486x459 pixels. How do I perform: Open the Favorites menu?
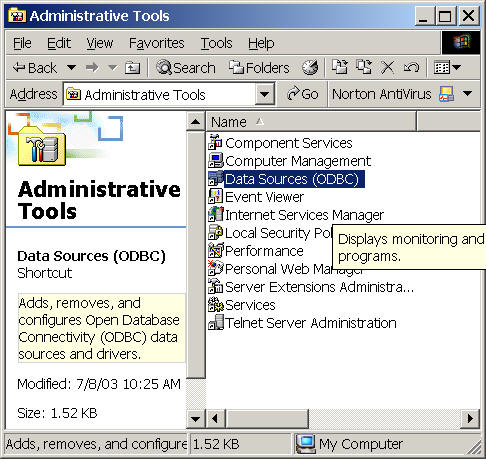click(157, 43)
